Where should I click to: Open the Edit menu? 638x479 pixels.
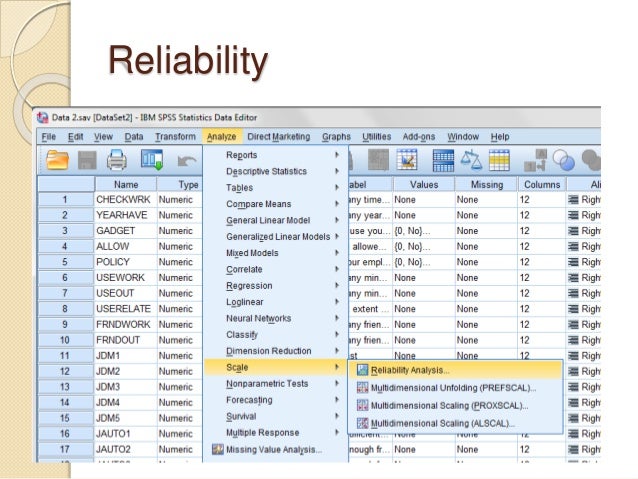point(75,137)
